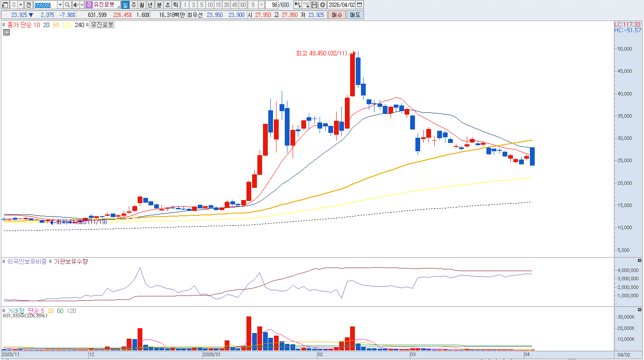Click the stock code input field
The image size is (644, 360).
46,5
